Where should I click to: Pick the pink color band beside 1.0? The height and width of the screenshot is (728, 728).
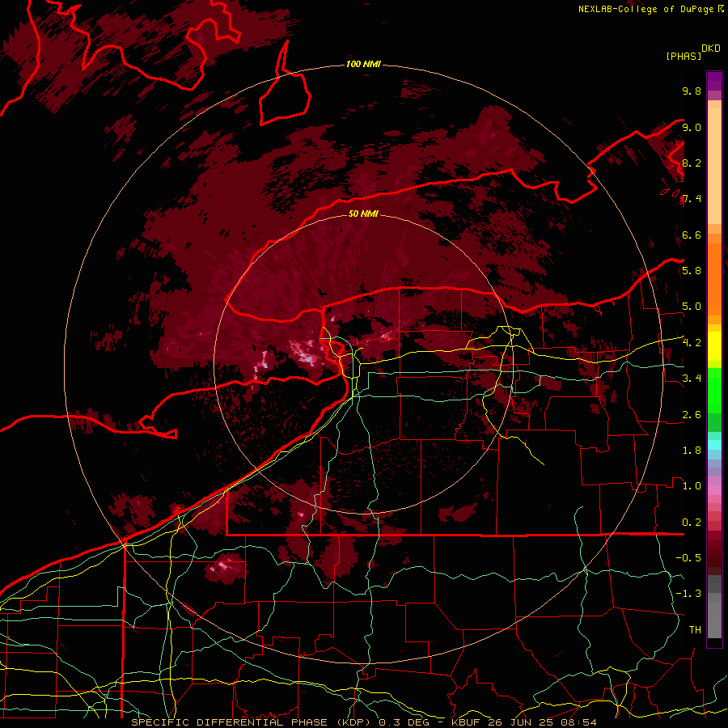[x=714, y=489]
